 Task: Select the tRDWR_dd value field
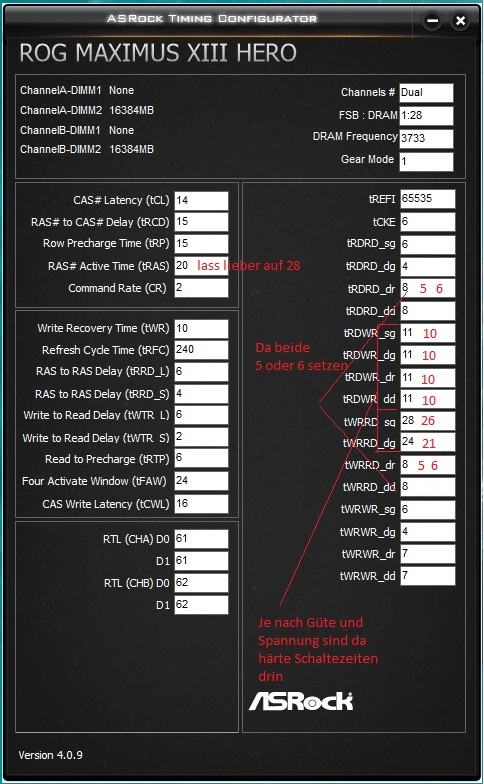[x=428, y=399]
